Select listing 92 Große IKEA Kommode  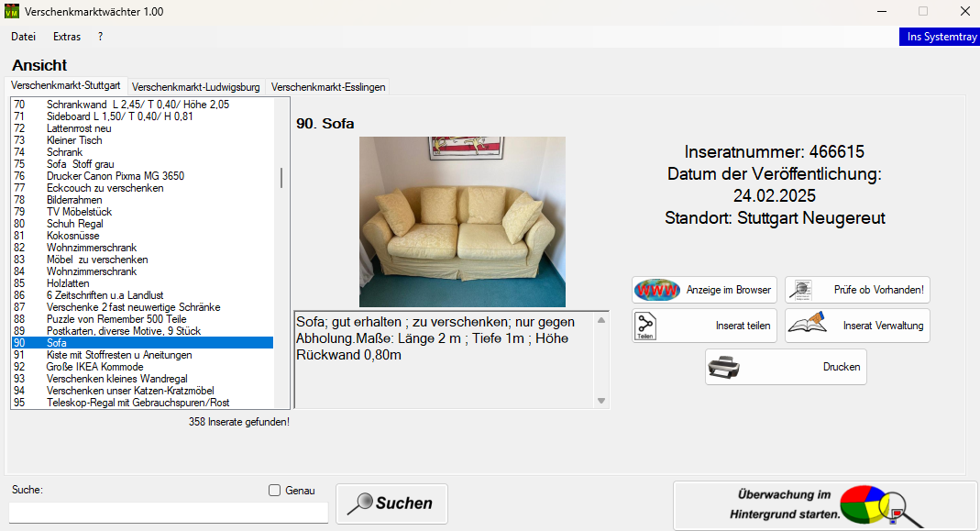[142, 366]
